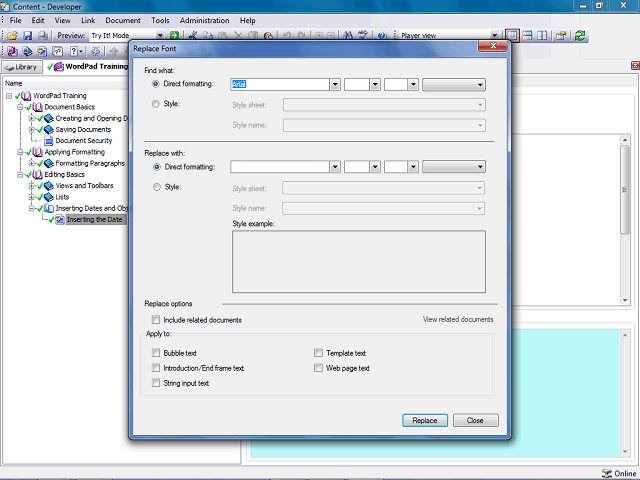Check Include related documents
640x480 pixels.
(156, 319)
